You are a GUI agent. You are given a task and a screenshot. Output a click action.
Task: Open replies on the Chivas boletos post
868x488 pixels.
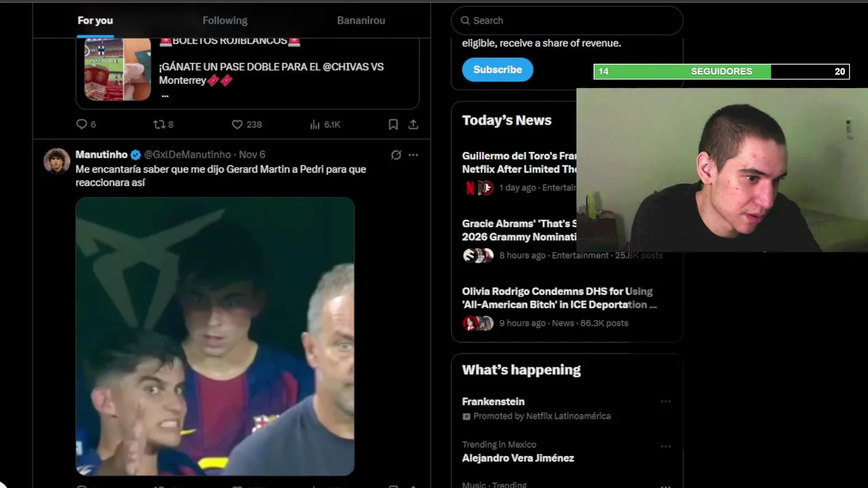point(85,125)
